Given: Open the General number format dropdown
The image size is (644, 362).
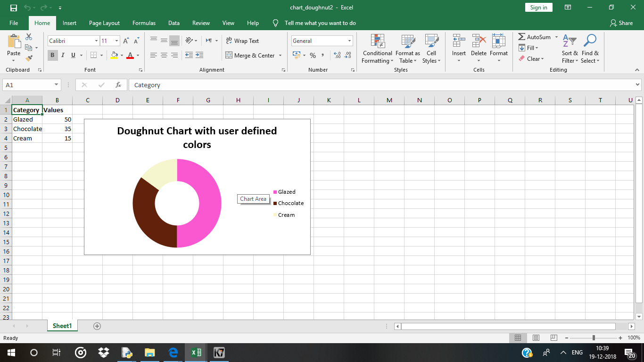Looking at the screenshot, I should [x=349, y=41].
